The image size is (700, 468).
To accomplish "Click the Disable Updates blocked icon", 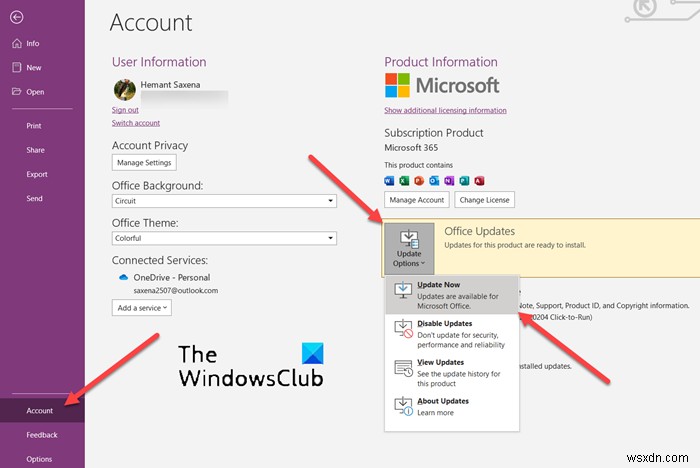I will (x=403, y=329).
